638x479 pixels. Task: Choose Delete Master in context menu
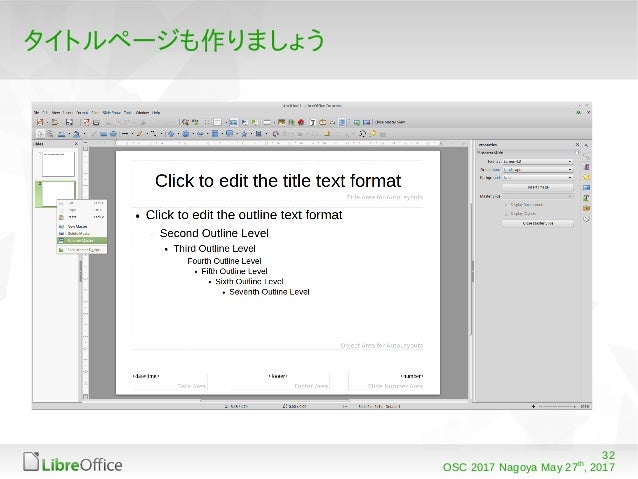pos(82,234)
